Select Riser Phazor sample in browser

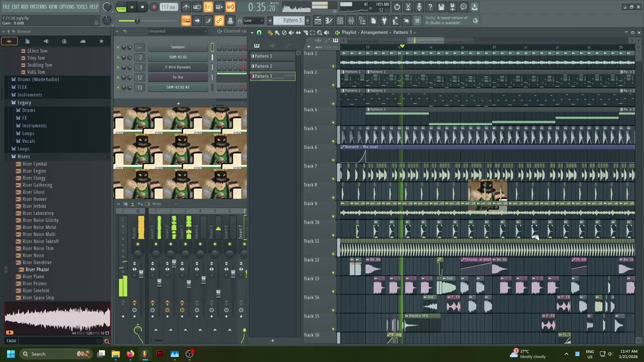tap(37, 269)
